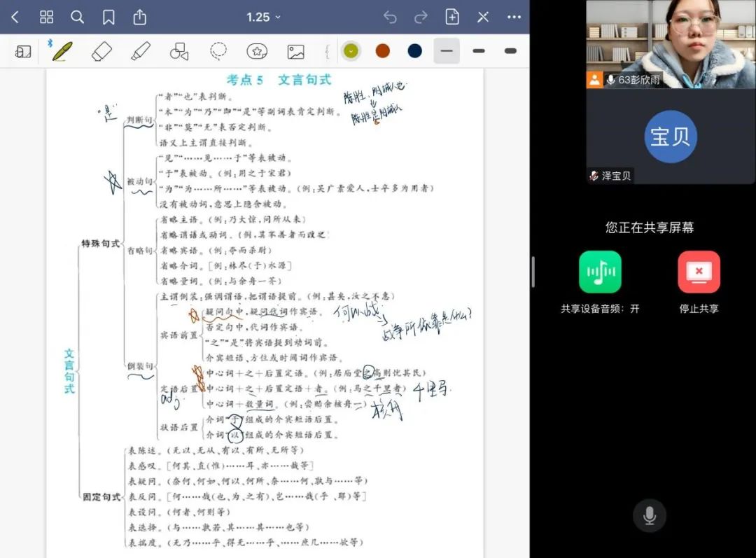Open the three-dots more options menu
Viewport: 756px width, 558px height.
point(514,17)
